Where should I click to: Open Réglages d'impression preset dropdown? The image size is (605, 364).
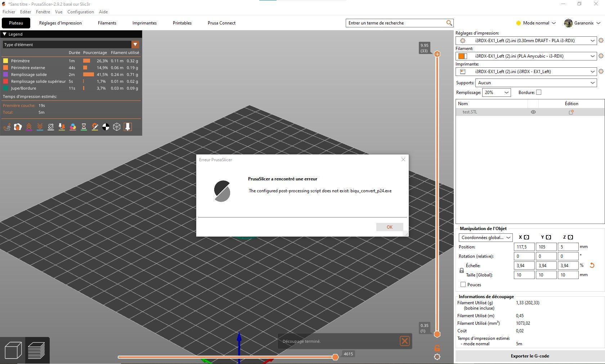tap(526, 41)
